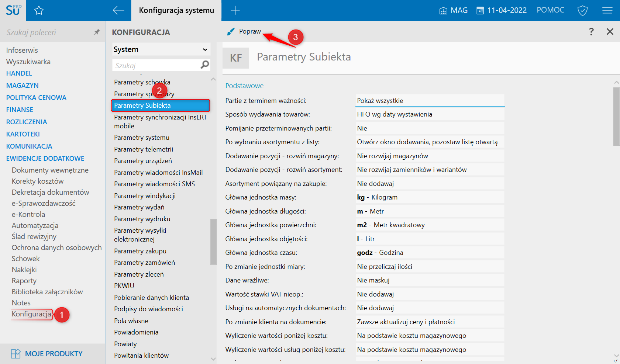Select Parametry systemu
The image size is (620, 364).
point(142,138)
